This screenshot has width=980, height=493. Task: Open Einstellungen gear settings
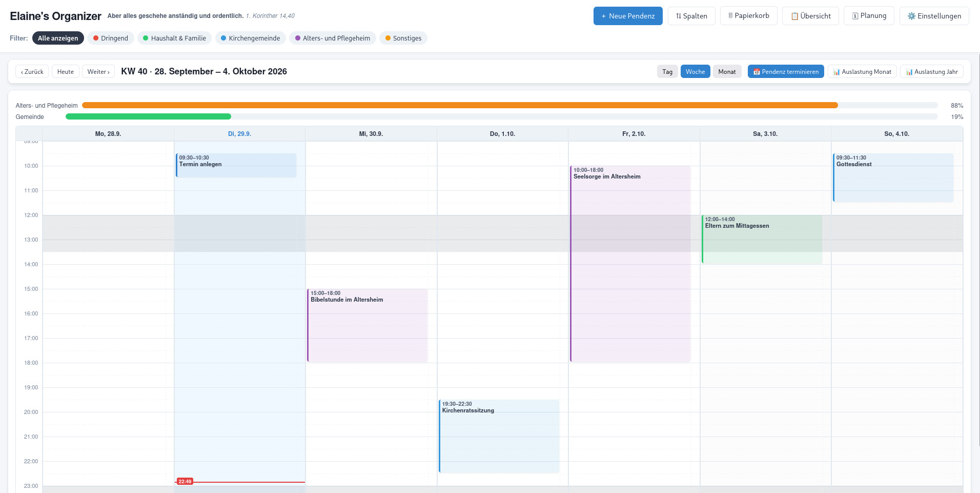934,16
